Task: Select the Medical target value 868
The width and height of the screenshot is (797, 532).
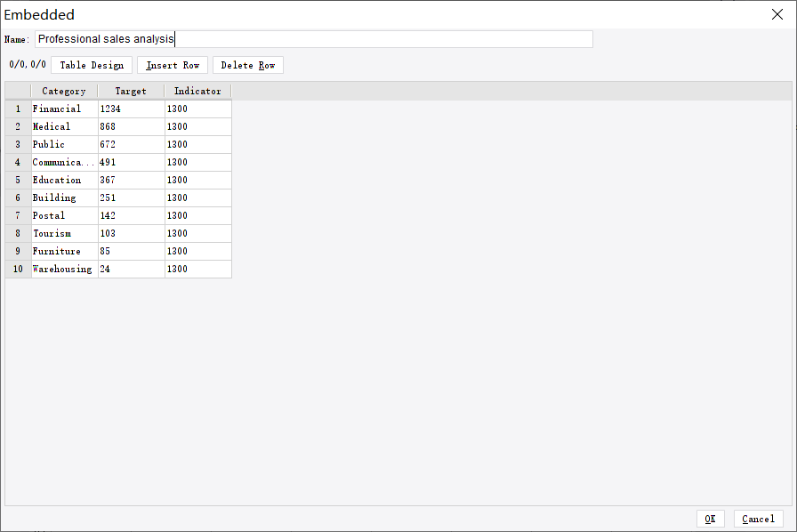Action: (130, 126)
